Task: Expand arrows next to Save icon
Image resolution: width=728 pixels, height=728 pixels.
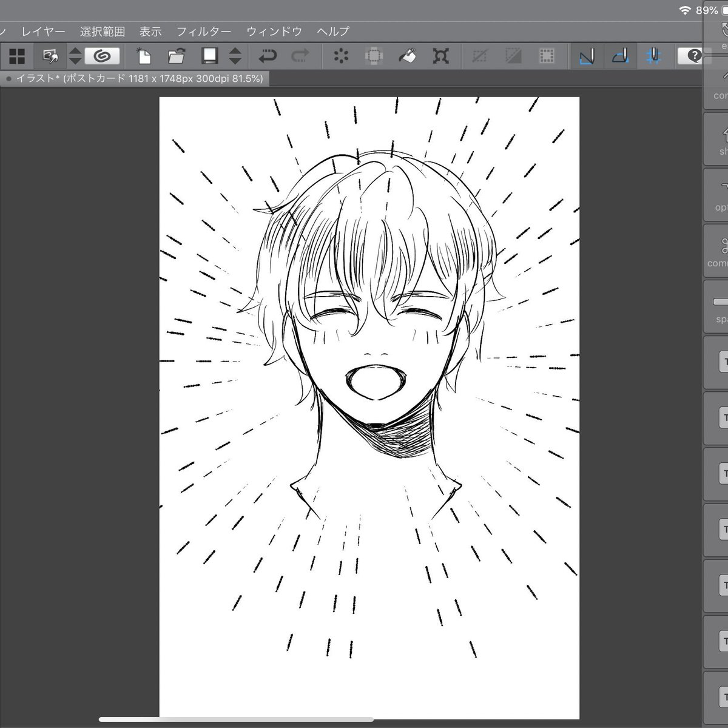Action: point(235,56)
